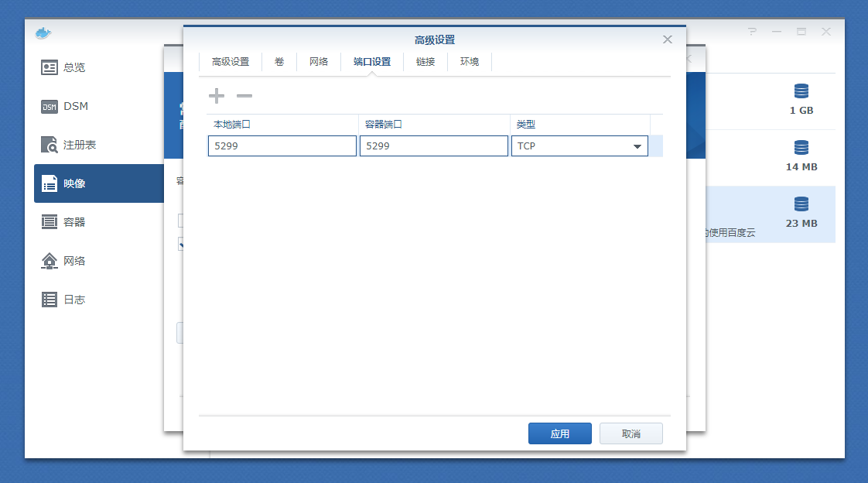Close the 高级设置 dialog
The image size is (868, 483).
click(x=668, y=39)
